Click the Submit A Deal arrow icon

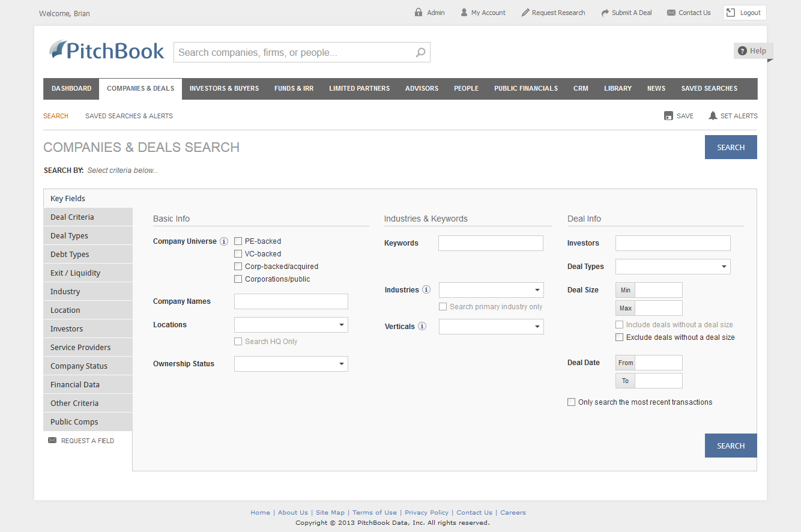(605, 13)
